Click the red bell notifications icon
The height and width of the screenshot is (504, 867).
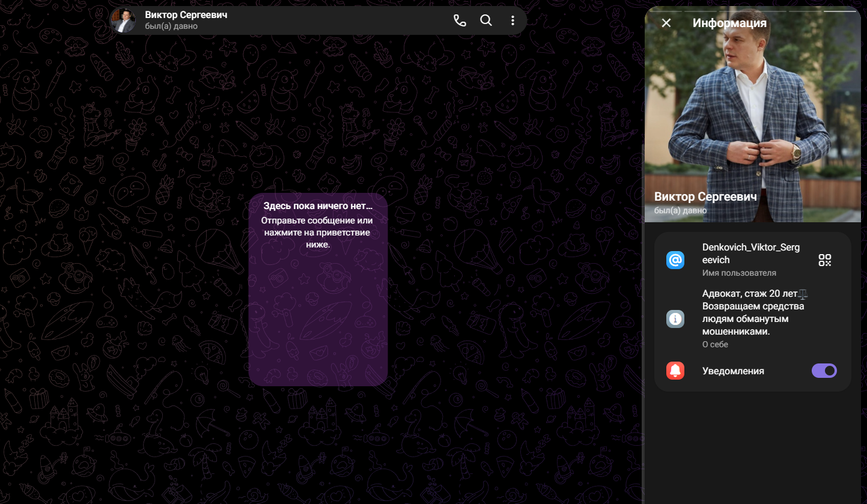(675, 371)
